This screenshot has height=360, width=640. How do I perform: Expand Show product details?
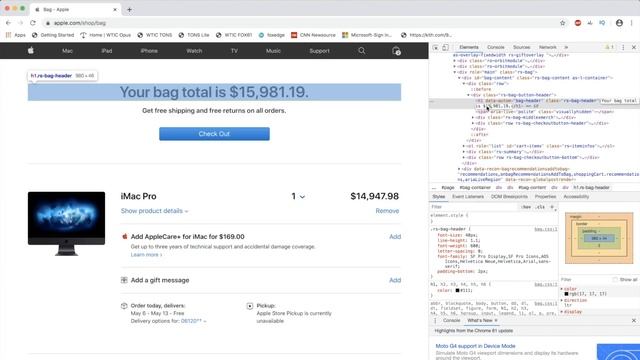coord(154,211)
